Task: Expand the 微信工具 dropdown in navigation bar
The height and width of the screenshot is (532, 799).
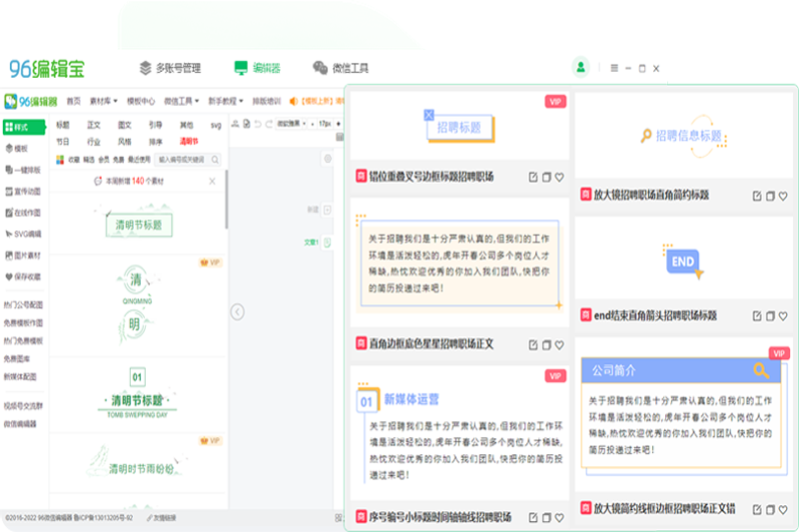Action: coord(182,101)
